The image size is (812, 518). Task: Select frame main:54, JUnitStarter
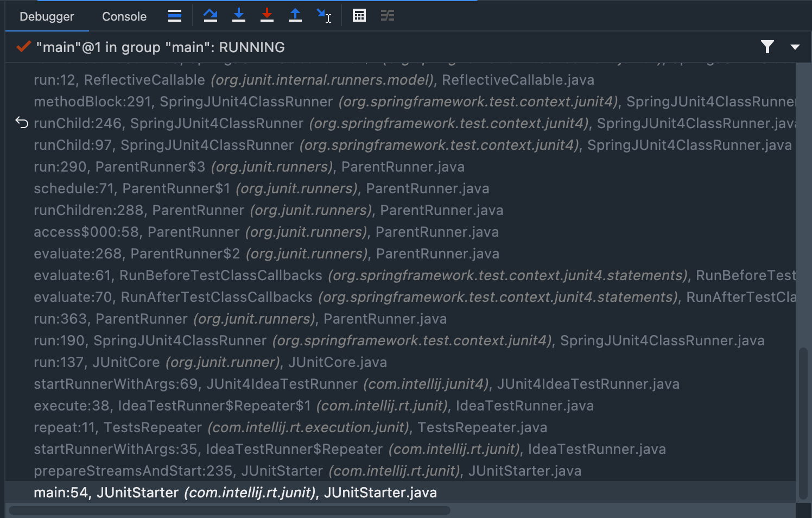point(401,492)
